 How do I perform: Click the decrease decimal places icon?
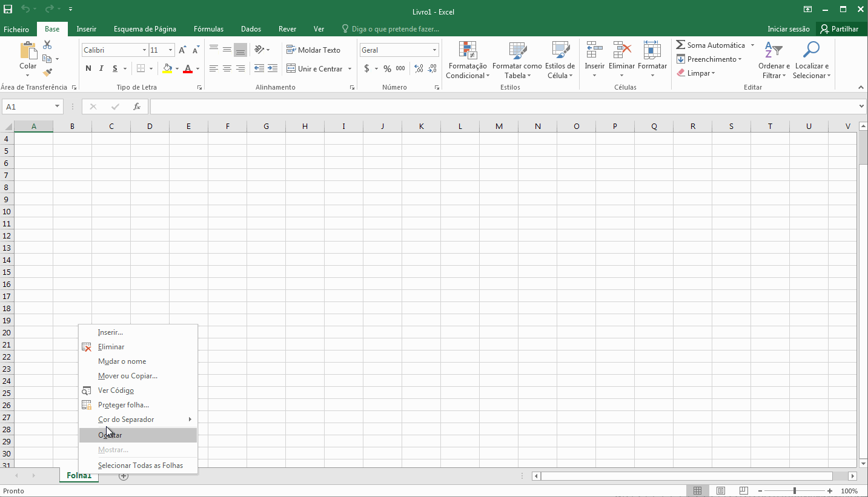point(432,68)
